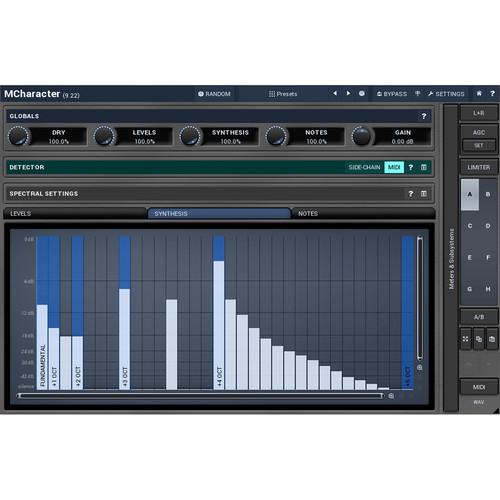Switch to the SYNTHESIS tab
Viewport: 500px width, 500px height.
(219, 213)
